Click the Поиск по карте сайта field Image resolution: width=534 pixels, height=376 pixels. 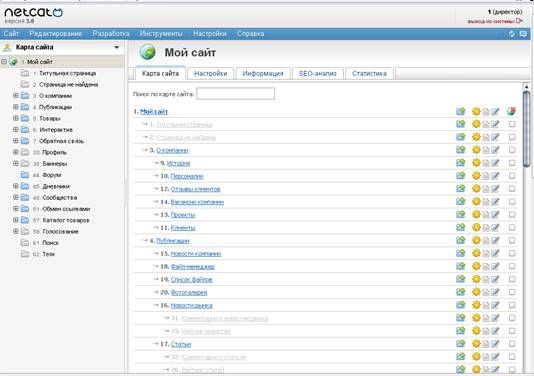[235, 94]
